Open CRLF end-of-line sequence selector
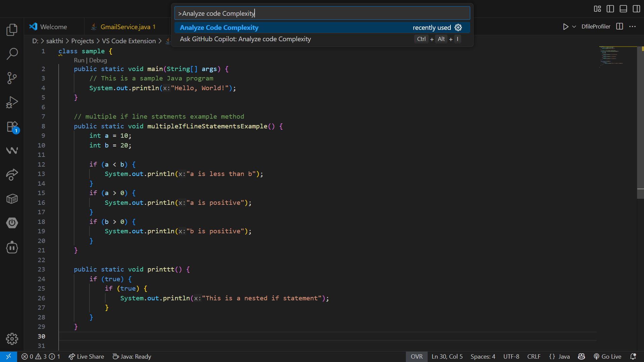 pyautogui.click(x=534, y=357)
